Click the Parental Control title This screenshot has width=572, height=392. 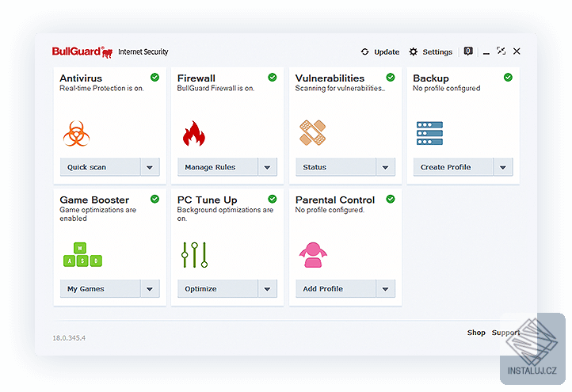[x=335, y=200]
